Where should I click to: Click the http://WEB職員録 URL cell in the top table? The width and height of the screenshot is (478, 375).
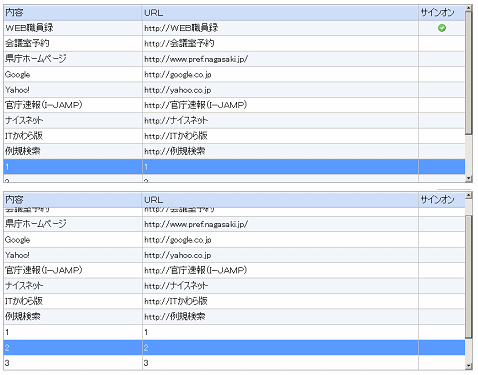click(280, 28)
